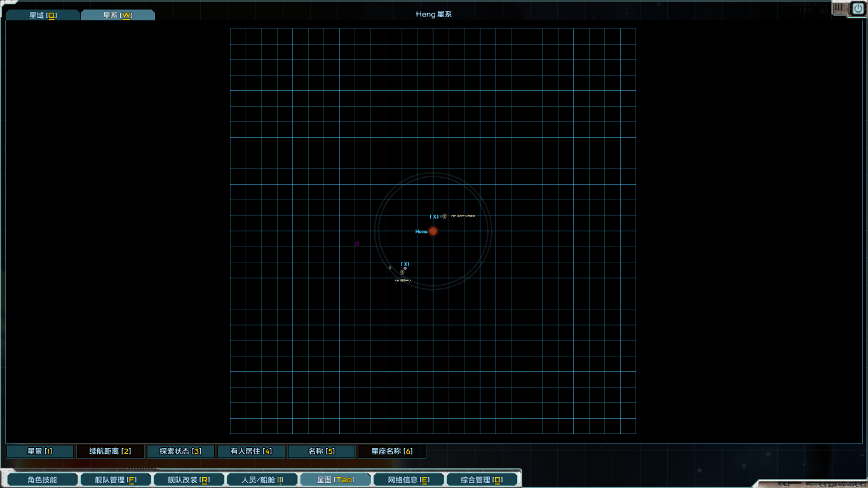The width and height of the screenshot is (868, 488).
Task: Click the sensor array icon beside the top planet
Action: point(444,216)
